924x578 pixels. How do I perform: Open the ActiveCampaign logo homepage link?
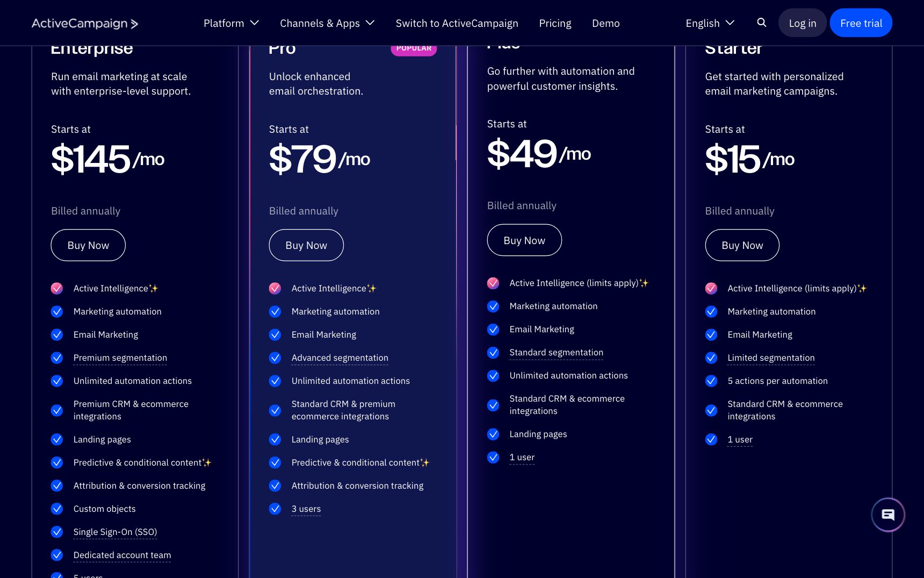click(85, 23)
